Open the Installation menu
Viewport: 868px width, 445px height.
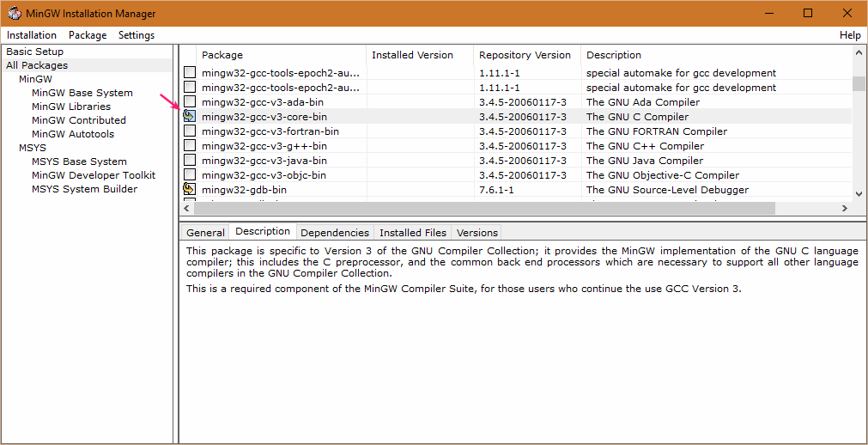pyautogui.click(x=32, y=35)
